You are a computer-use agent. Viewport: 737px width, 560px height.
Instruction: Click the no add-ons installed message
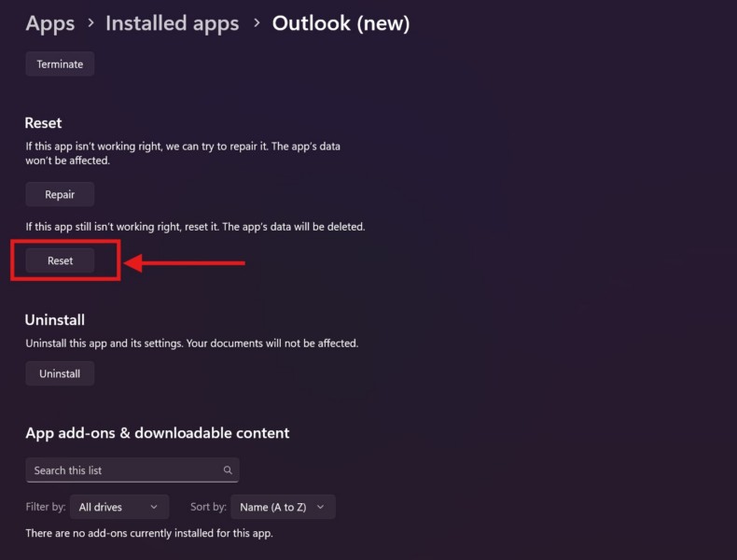tap(149, 534)
